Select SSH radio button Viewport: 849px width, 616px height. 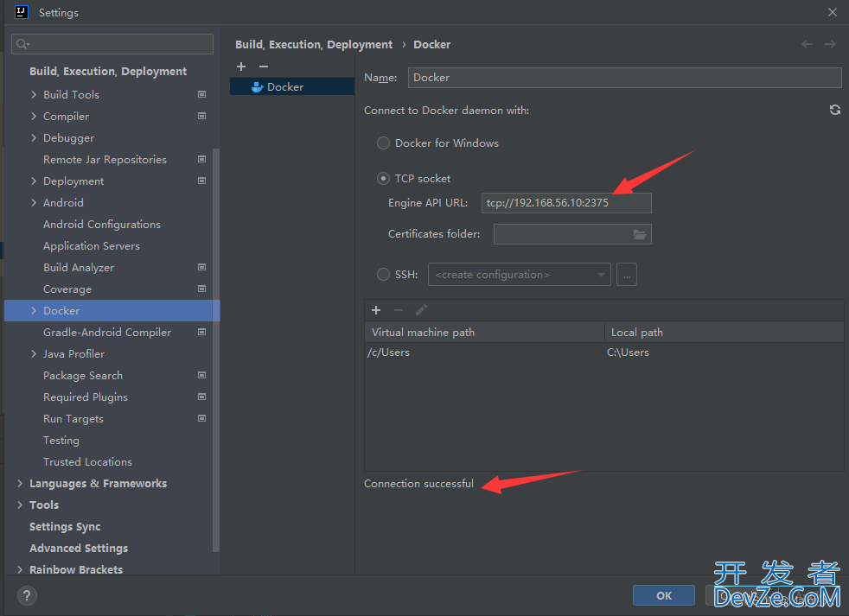(383, 275)
